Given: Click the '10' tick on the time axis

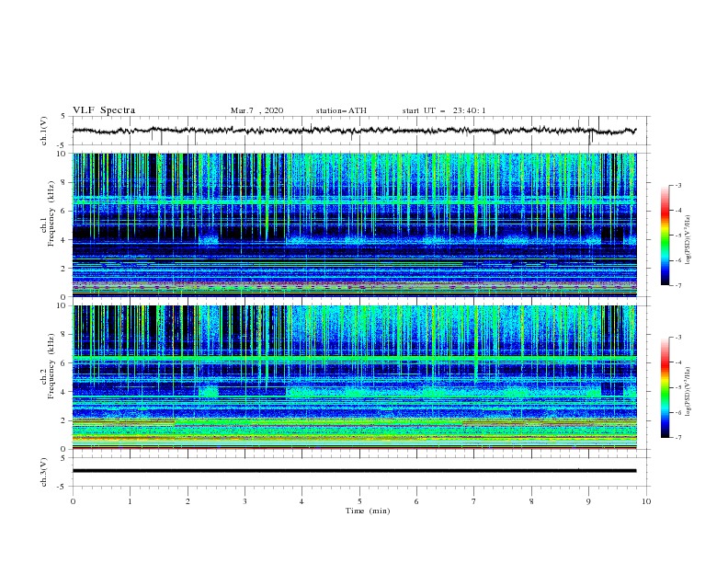Looking at the screenshot, I should pyautogui.click(x=646, y=501).
